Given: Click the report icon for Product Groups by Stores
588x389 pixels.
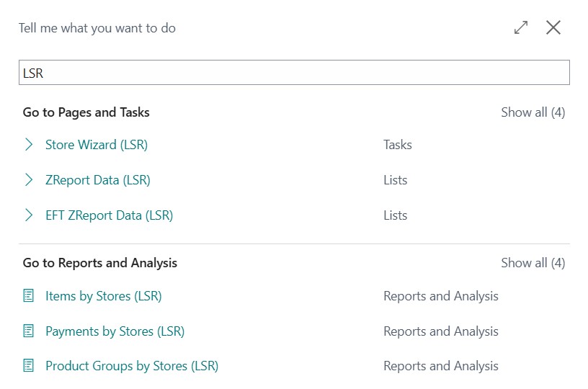Looking at the screenshot, I should pyautogui.click(x=29, y=366).
